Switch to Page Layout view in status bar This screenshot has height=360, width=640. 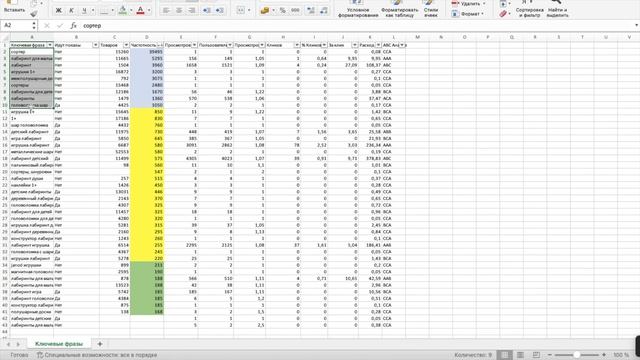[520, 355]
